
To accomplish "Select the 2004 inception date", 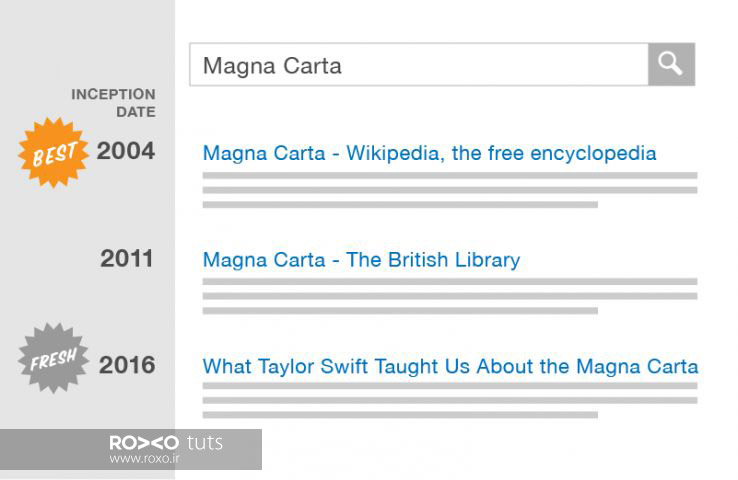I will pos(126,151).
